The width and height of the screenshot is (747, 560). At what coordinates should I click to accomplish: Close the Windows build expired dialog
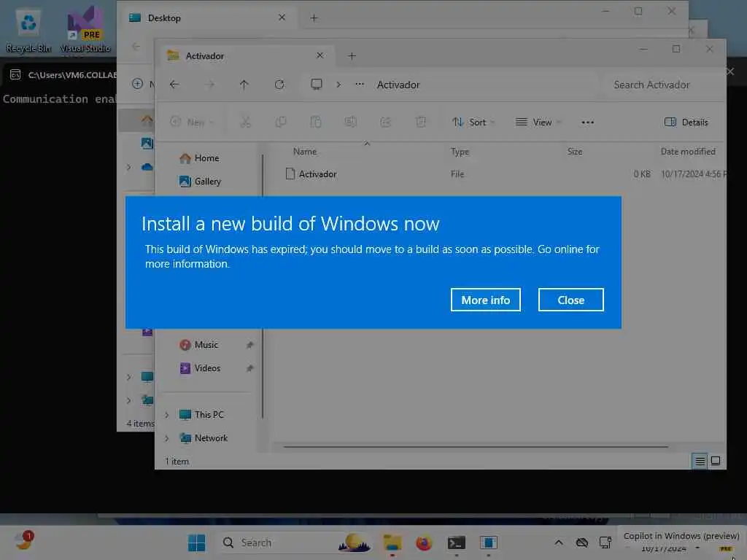(x=570, y=300)
